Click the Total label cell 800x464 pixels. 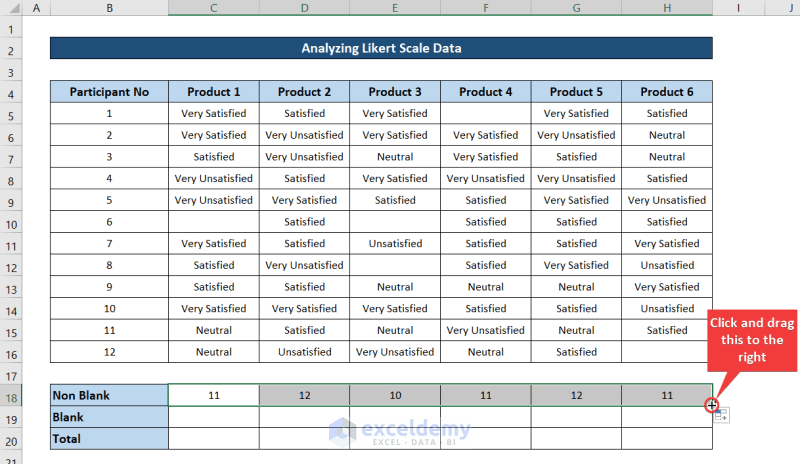point(109,438)
